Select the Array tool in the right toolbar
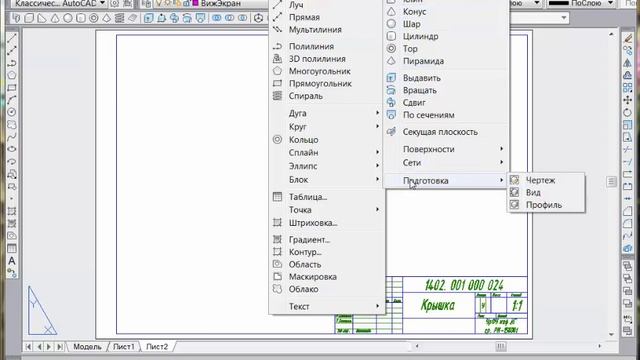Screen dimensions: 640x360 click(627, 88)
